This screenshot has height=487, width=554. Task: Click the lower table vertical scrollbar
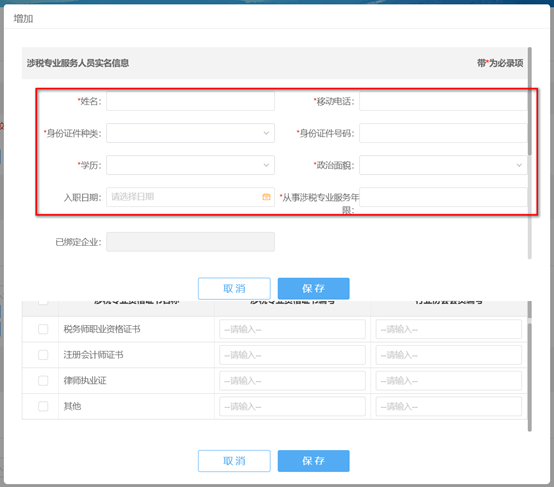point(530,376)
